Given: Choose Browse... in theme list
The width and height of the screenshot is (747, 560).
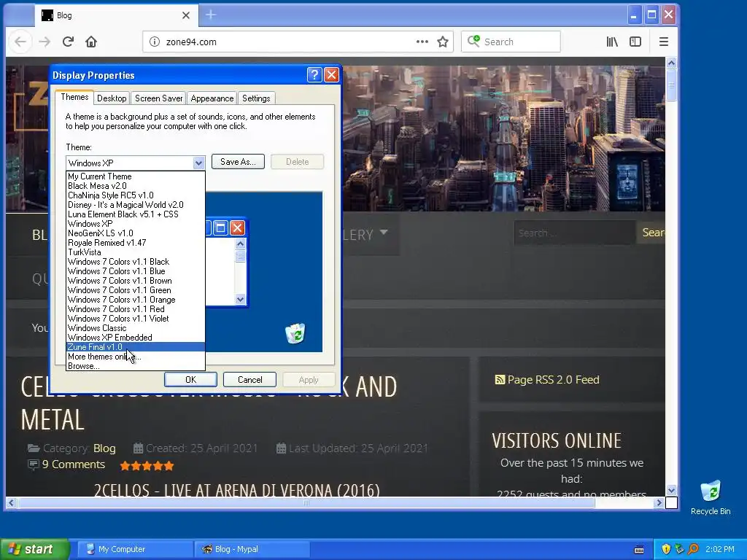Looking at the screenshot, I should click(135, 366).
